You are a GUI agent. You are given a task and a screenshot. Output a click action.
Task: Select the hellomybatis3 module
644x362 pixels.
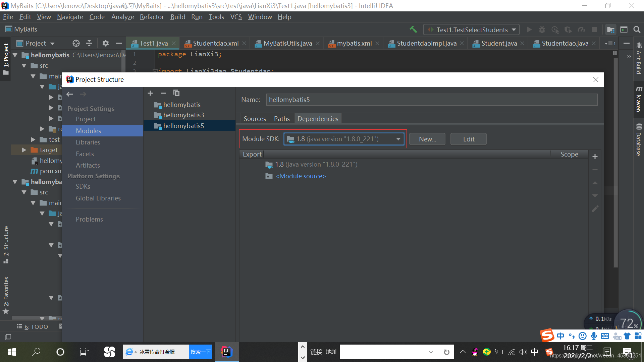(183, 115)
